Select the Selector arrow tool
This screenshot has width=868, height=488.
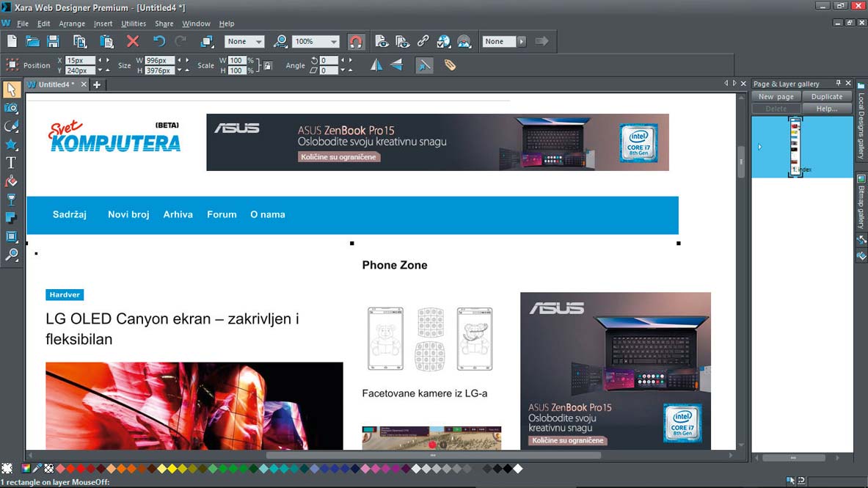pos(11,90)
